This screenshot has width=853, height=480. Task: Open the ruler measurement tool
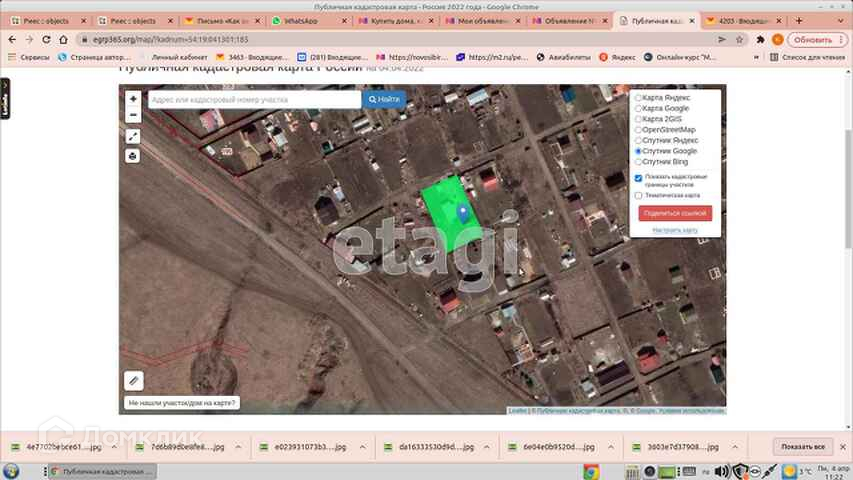134,380
